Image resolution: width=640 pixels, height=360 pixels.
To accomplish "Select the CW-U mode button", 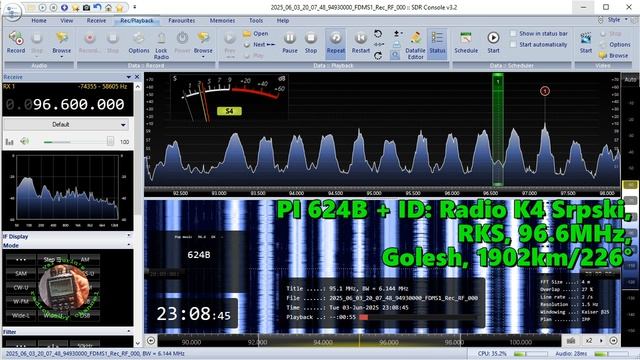I will [x=21, y=287].
